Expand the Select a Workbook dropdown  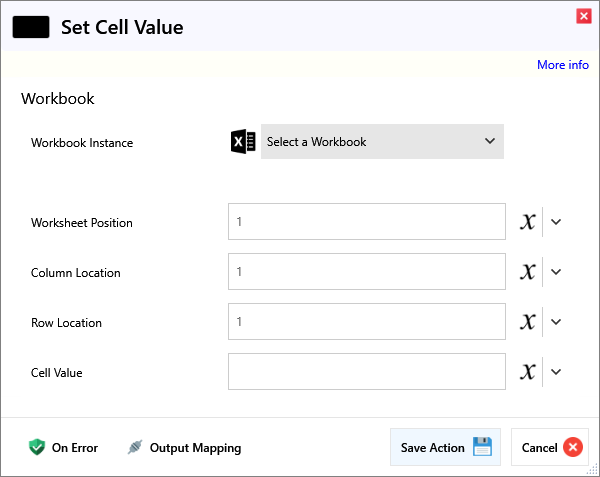click(382, 142)
